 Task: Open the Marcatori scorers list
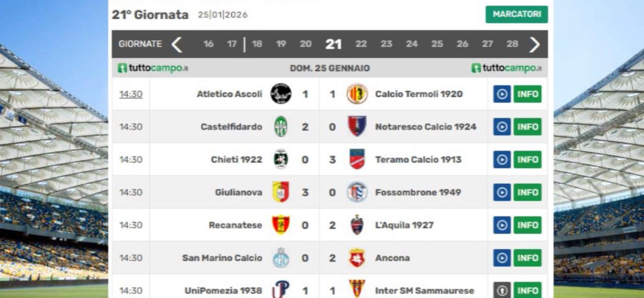516,15
